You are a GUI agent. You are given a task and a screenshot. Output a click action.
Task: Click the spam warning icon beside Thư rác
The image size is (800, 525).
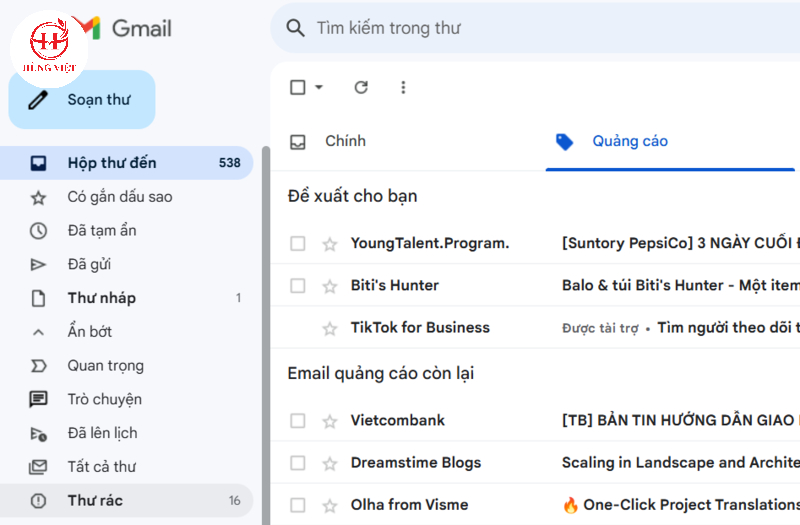pos(38,501)
